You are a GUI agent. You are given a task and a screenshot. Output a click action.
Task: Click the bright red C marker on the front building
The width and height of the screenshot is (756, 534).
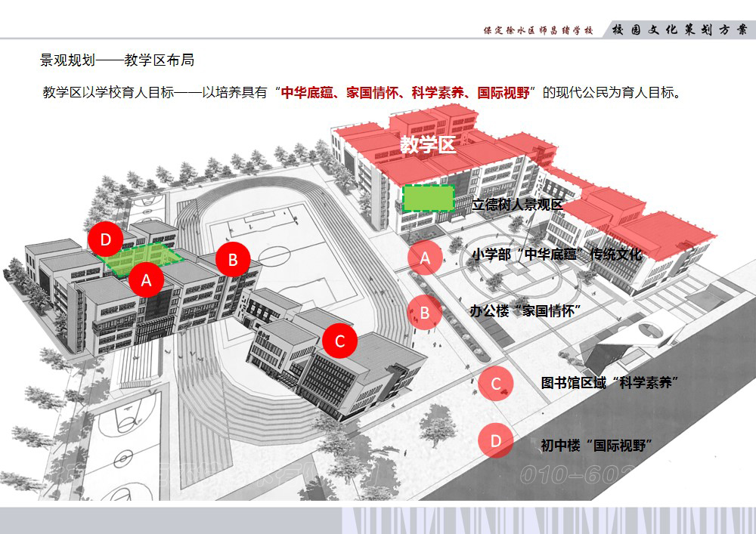pyautogui.click(x=339, y=341)
